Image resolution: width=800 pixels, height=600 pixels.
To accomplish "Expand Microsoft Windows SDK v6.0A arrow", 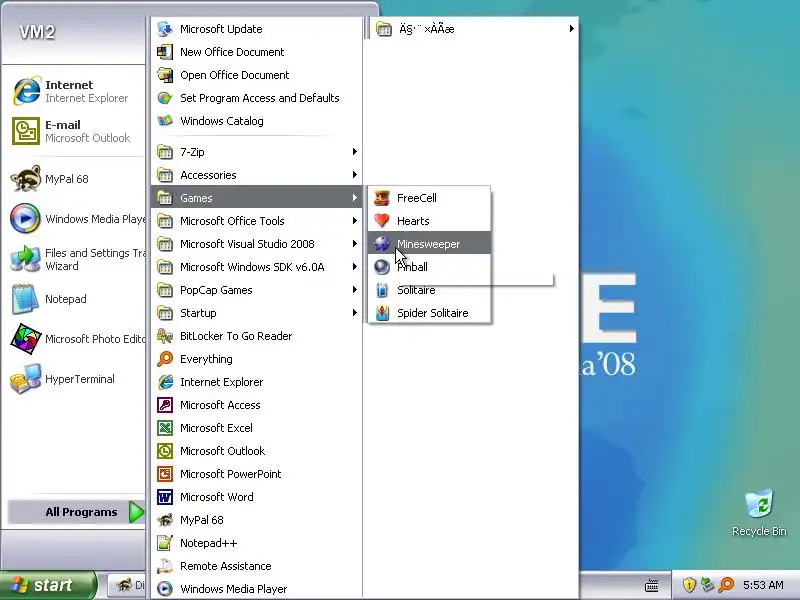I will pos(354,266).
